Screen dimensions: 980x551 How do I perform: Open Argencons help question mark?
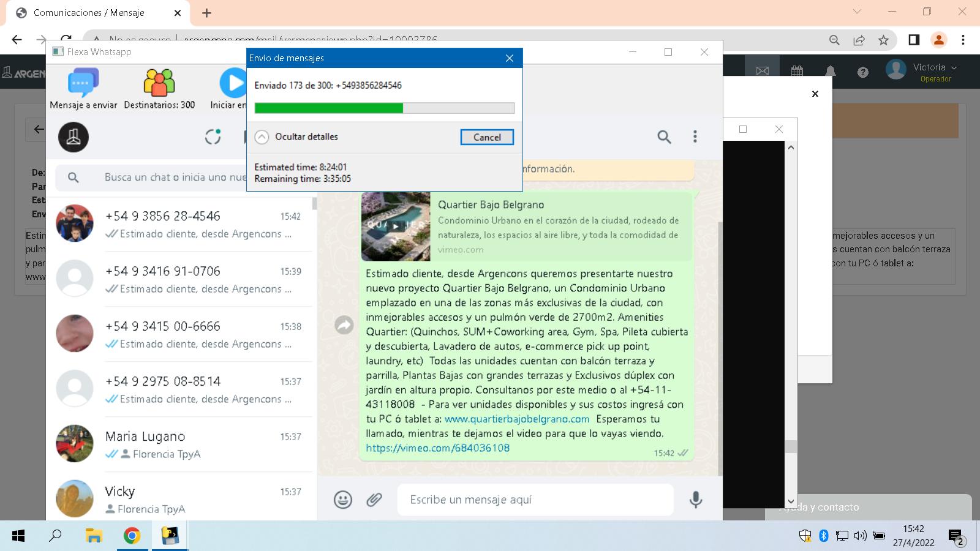coord(862,72)
